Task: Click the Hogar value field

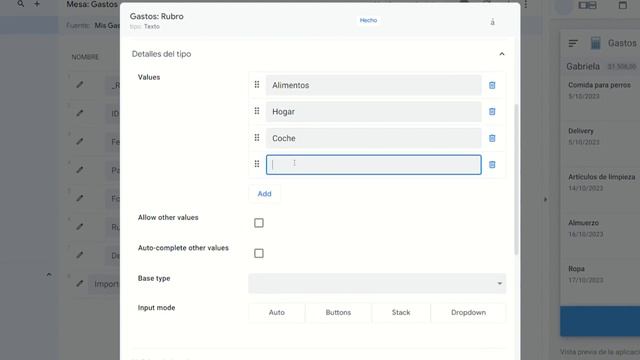Action: (x=373, y=112)
